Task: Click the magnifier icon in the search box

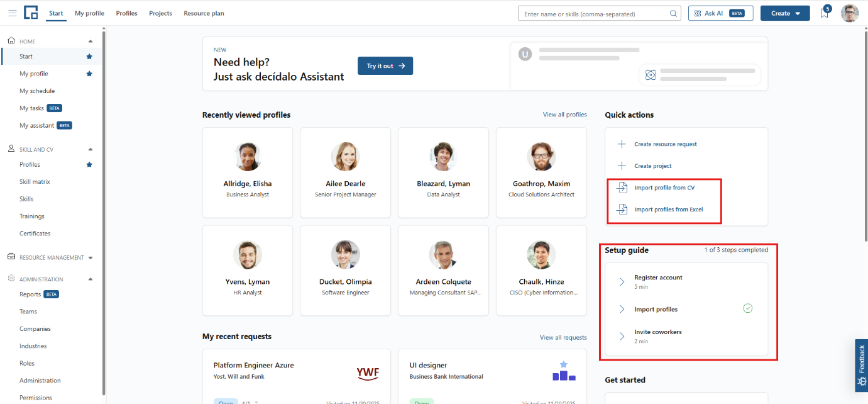Action: pos(673,13)
